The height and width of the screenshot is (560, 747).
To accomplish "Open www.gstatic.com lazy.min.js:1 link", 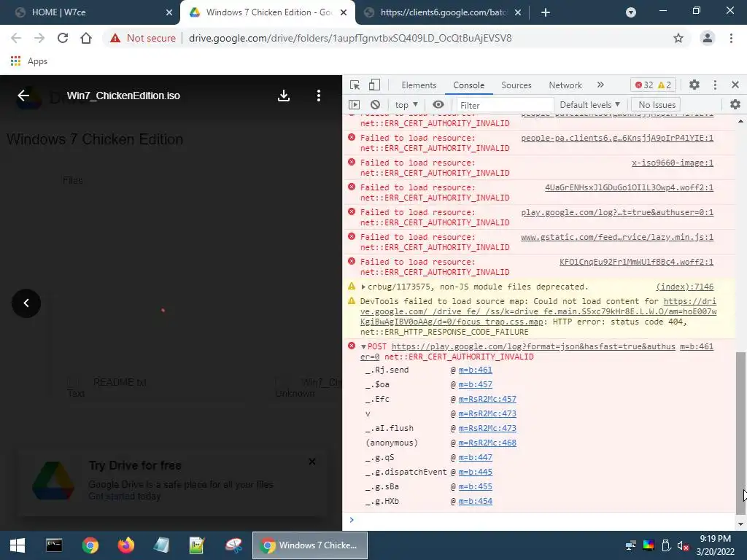I will [617, 237].
